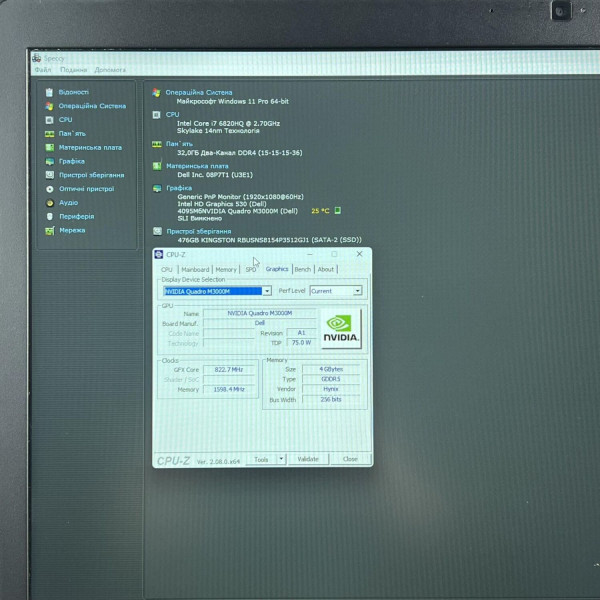The image size is (600, 600).
Task: Click the NVIDIA logo in CPU-Z
Action: pos(340,328)
